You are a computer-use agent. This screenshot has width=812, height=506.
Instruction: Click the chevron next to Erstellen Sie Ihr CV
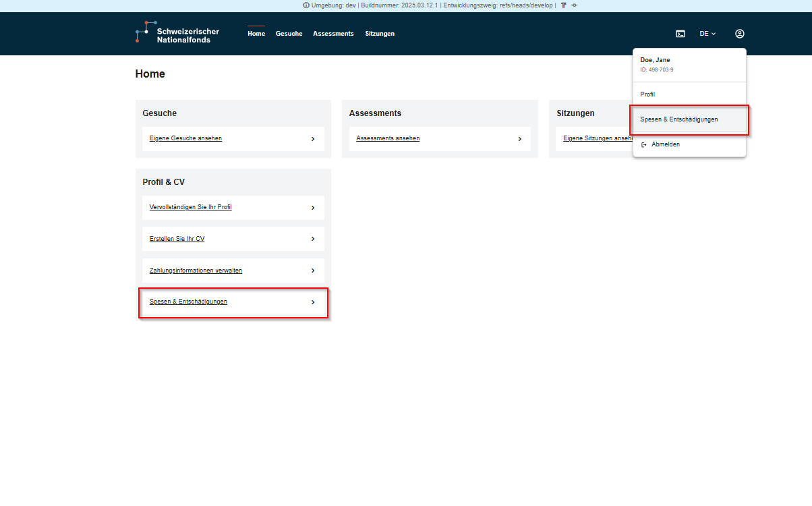[313, 239]
